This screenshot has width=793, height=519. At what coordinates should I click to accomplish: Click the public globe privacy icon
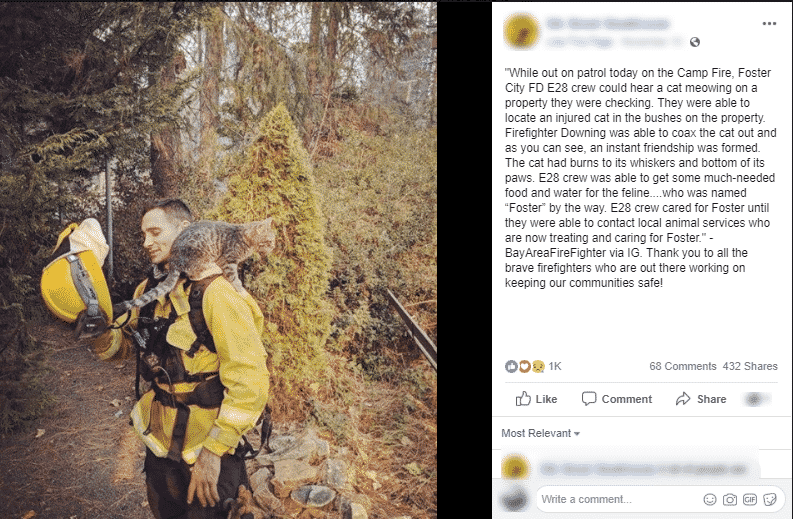click(x=695, y=42)
